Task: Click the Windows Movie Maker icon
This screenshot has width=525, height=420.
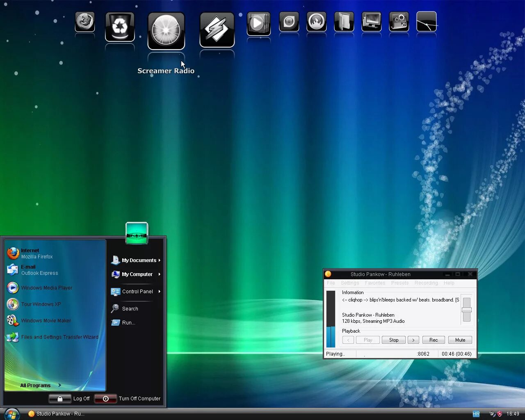Action: (x=13, y=320)
